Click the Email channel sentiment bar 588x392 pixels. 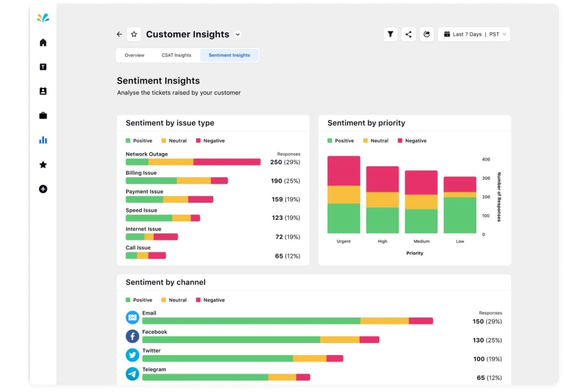click(288, 321)
